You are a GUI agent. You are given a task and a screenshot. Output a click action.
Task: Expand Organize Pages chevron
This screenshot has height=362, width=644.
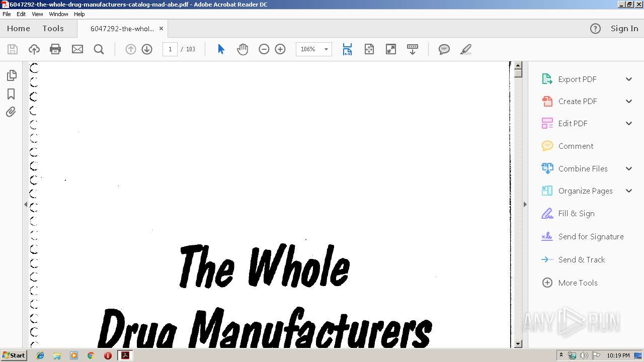629,191
